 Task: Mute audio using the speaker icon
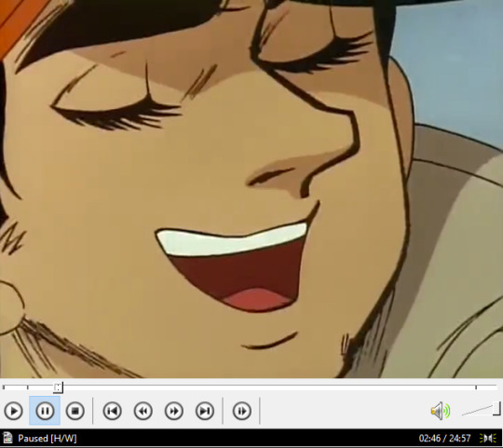(441, 411)
